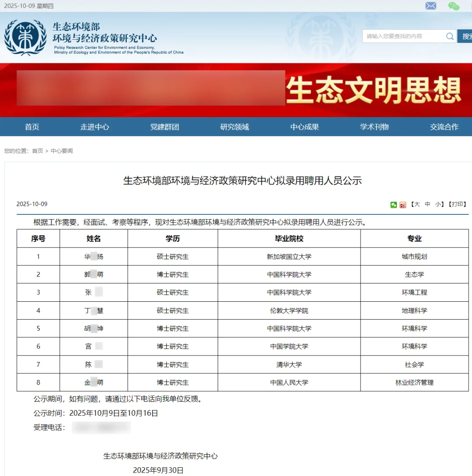Click the blue 搜索 search button

[465, 36]
